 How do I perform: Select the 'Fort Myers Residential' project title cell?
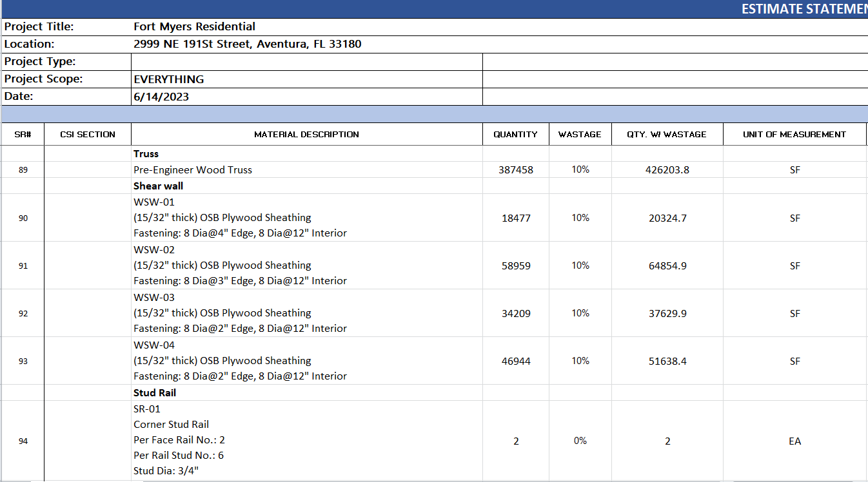tap(500, 27)
